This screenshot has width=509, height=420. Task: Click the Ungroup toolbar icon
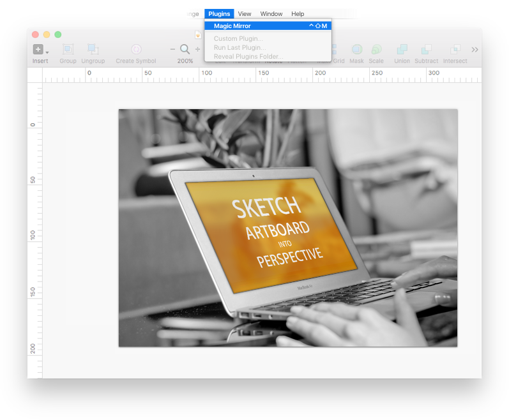(x=93, y=49)
